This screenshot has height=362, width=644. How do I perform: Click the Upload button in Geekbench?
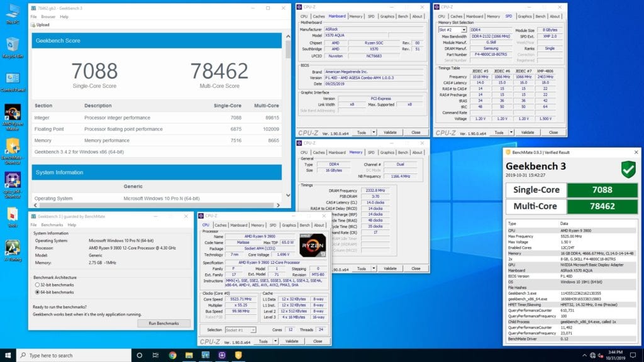click(40, 25)
